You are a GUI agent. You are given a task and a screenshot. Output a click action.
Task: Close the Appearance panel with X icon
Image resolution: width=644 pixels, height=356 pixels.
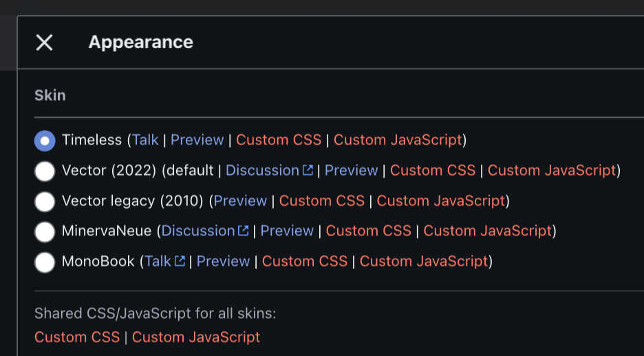tap(44, 43)
